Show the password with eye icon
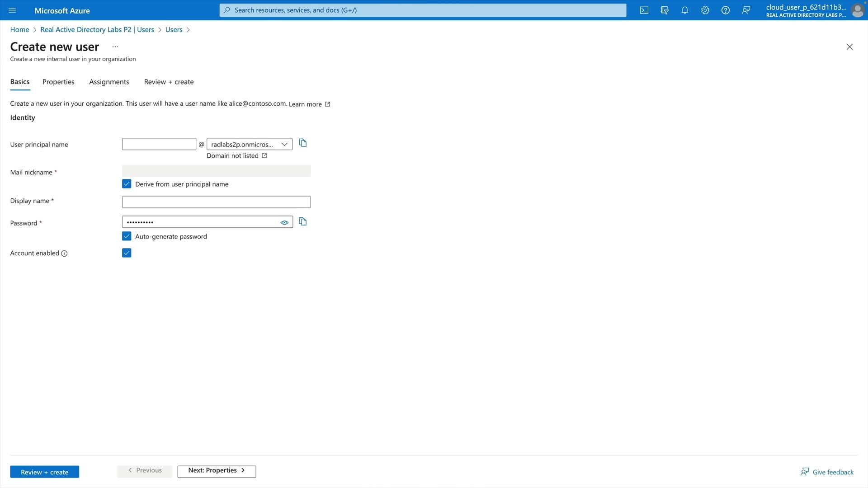This screenshot has width=868, height=488. pos(284,222)
